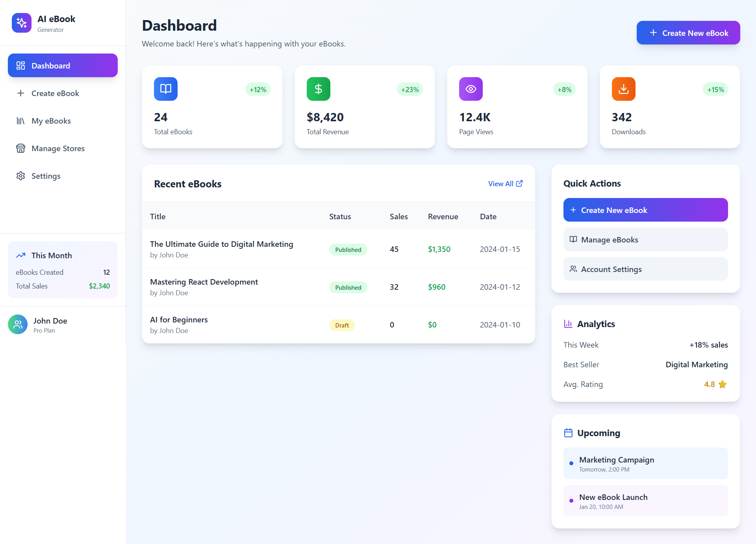The width and height of the screenshot is (756, 544).
Task: Click the AI eBook sparkle logo icon
Action: point(22,23)
